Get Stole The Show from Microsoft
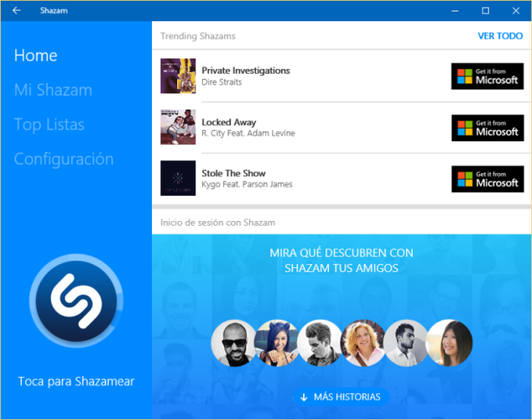This screenshot has width=532, height=420. (488, 179)
